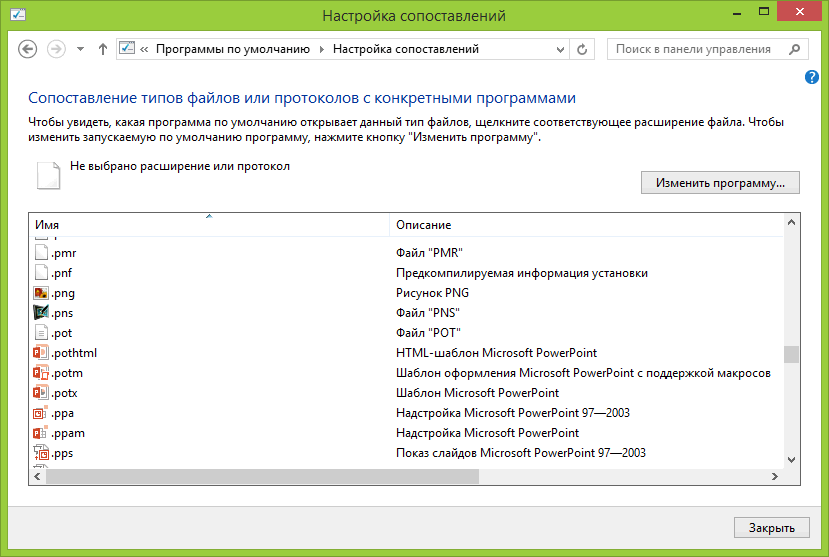829x557 pixels.
Task: Open the address bar history dropdown
Action: tap(561, 49)
